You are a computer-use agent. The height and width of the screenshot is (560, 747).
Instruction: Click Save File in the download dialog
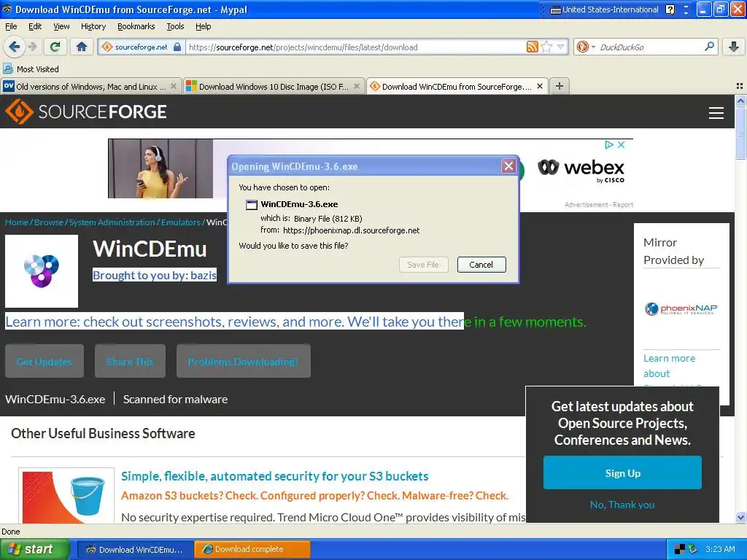pyautogui.click(x=423, y=265)
